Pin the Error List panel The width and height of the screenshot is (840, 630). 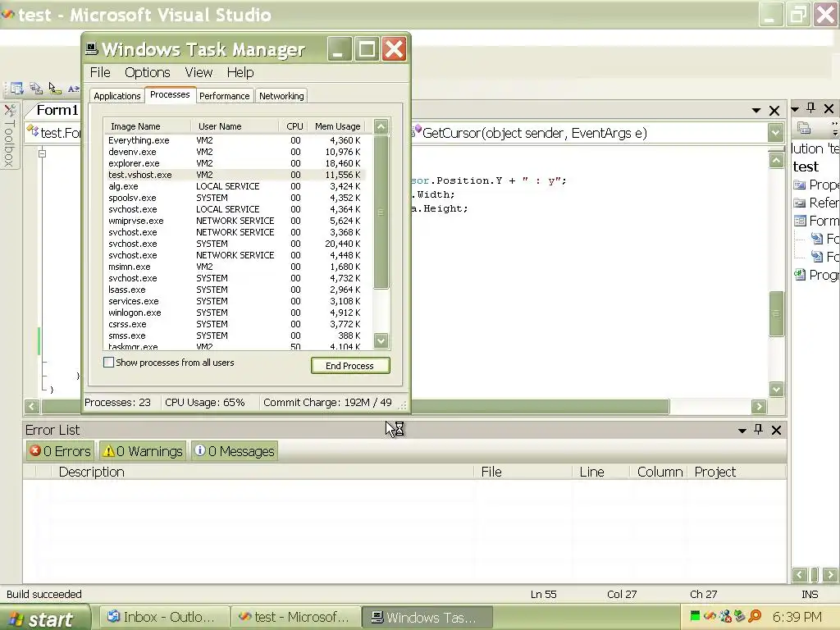[758, 429]
